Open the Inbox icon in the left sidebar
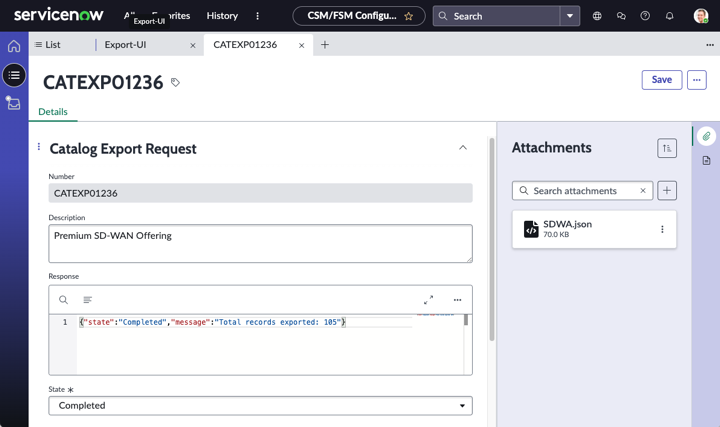The image size is (720, 427). 13,103
